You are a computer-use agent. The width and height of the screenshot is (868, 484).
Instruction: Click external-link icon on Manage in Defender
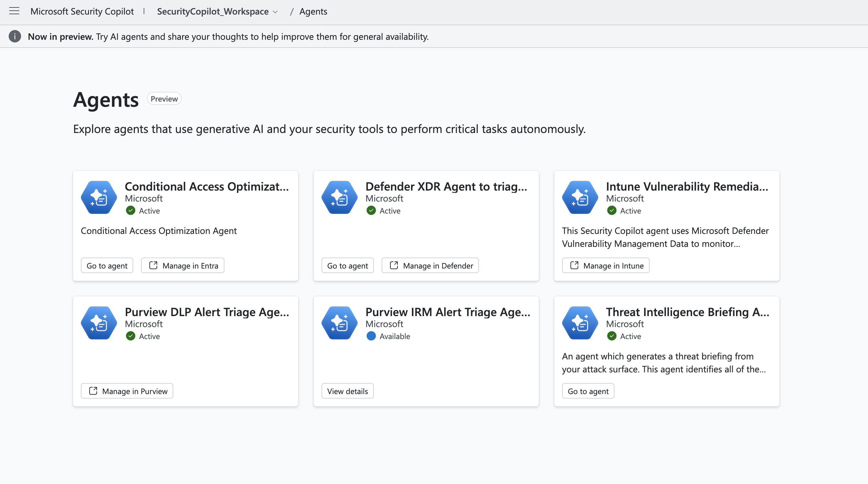coord(394,266)
